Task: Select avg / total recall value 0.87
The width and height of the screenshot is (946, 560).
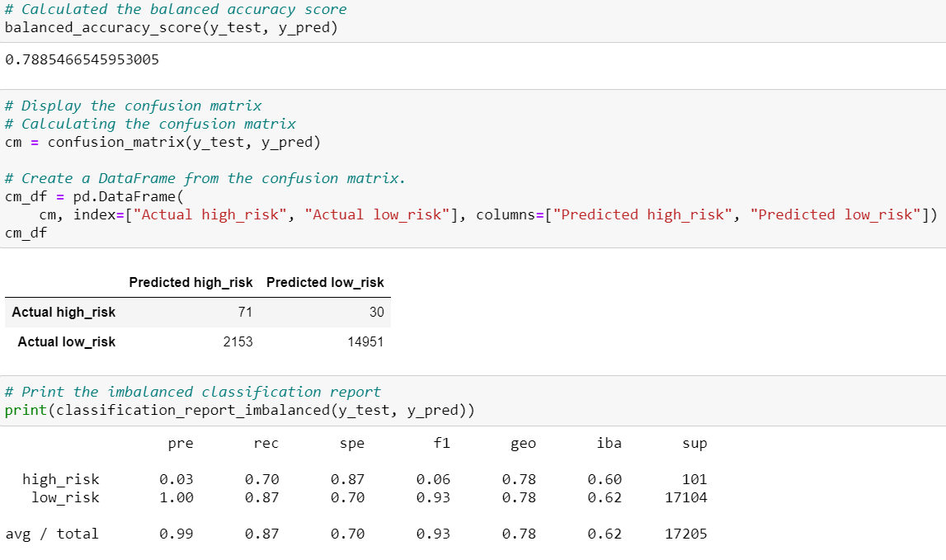Action: (x=261, y=534)
